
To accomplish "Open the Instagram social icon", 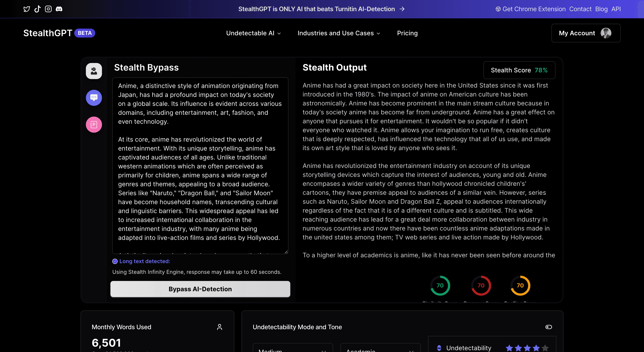I will click(48, 9).
